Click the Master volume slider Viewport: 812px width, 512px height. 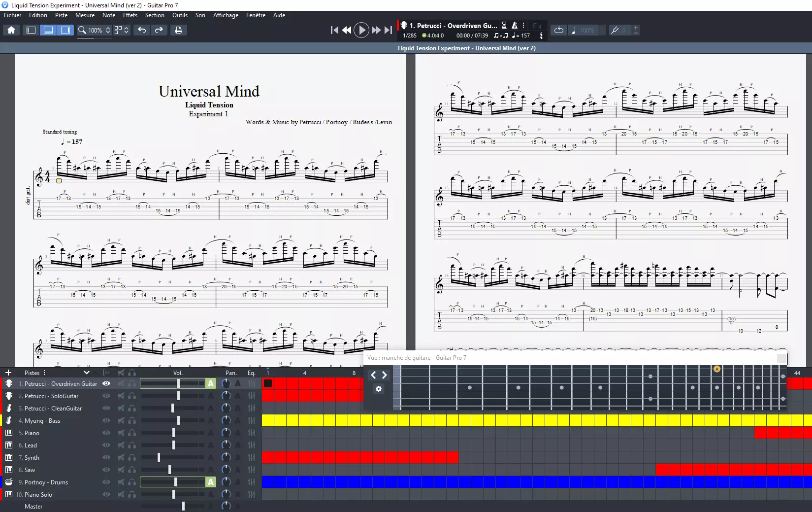click(x=173, y=506)
